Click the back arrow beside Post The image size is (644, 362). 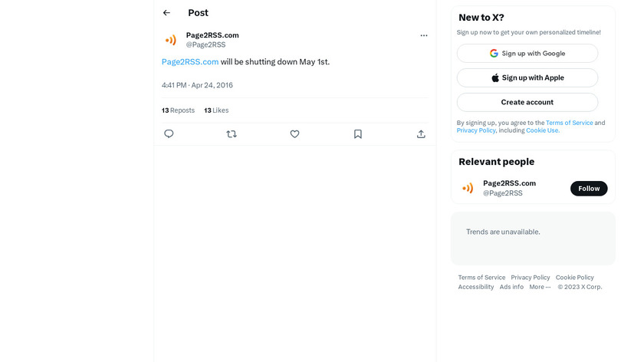(x=166, y=13)
